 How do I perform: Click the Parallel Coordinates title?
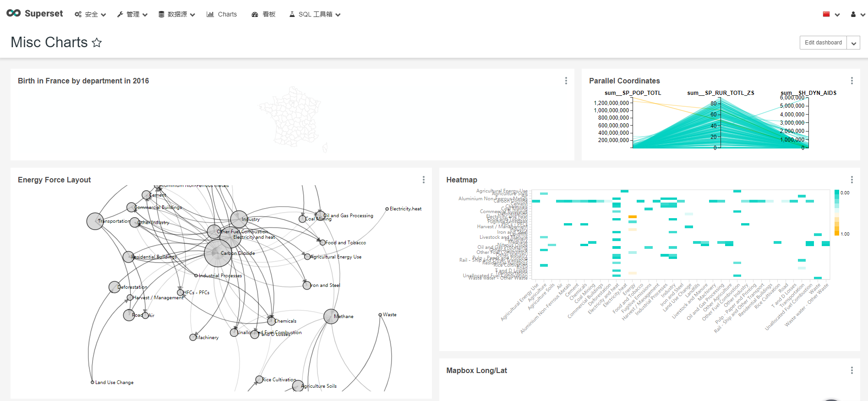point(624,81)
